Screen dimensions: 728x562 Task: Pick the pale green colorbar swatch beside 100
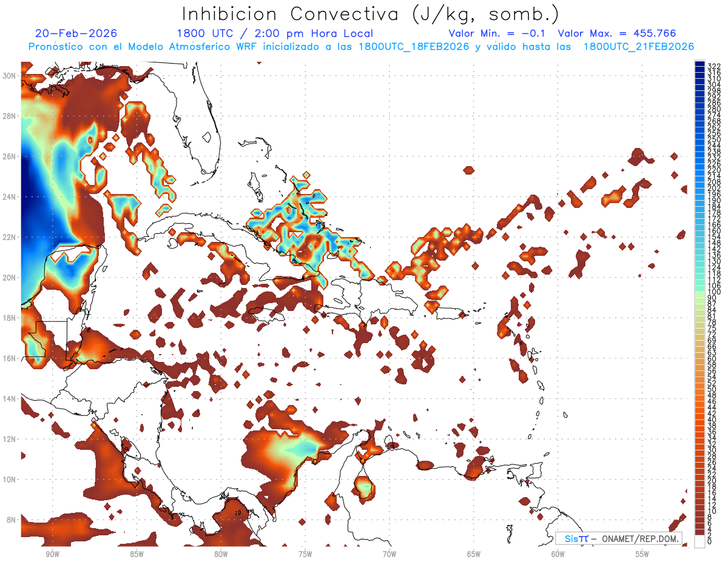pyautogui.click(x=700, y=294)
